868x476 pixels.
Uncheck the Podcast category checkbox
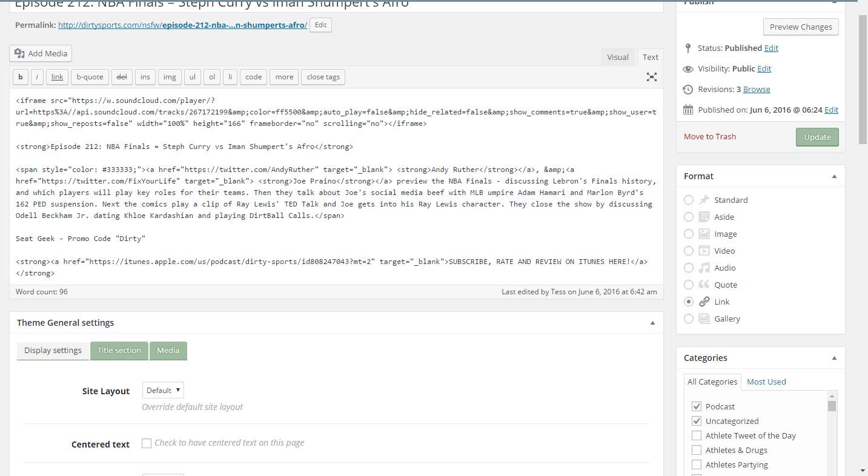click(697, 406)
